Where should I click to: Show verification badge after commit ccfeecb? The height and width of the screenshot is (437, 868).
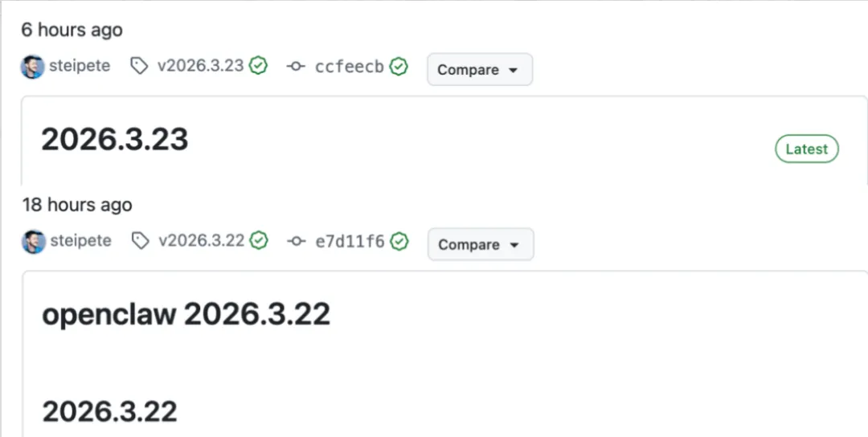[399, 67]
